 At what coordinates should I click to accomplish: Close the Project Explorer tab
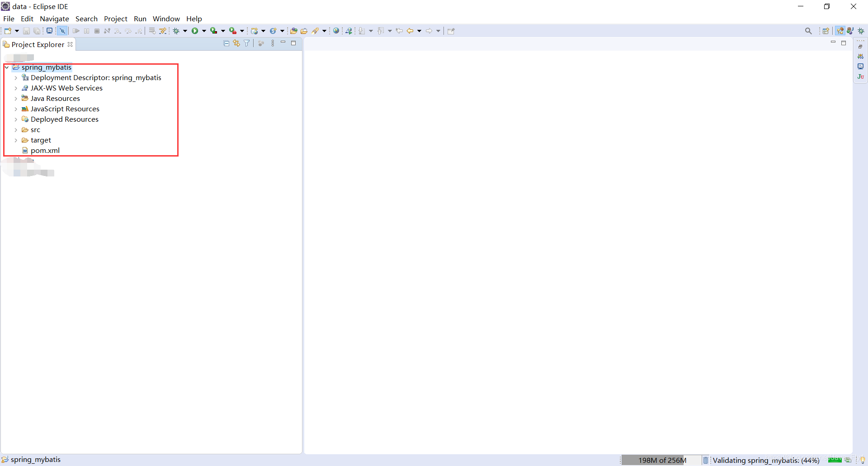click(x=70, y=44)
